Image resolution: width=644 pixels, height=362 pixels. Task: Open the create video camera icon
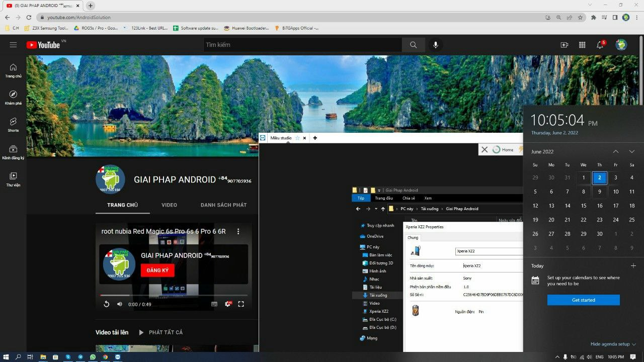565,45
